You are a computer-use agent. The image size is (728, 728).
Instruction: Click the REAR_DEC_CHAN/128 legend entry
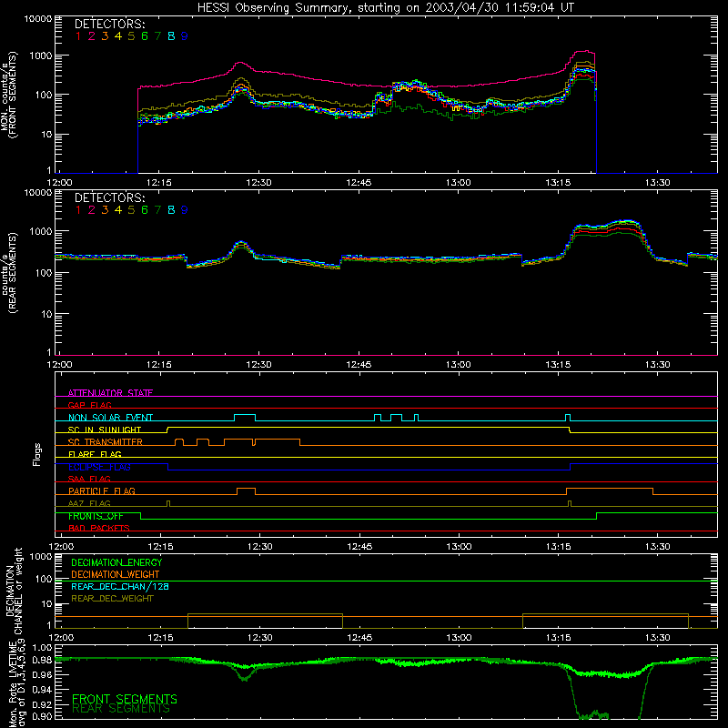tap(120, 586)
